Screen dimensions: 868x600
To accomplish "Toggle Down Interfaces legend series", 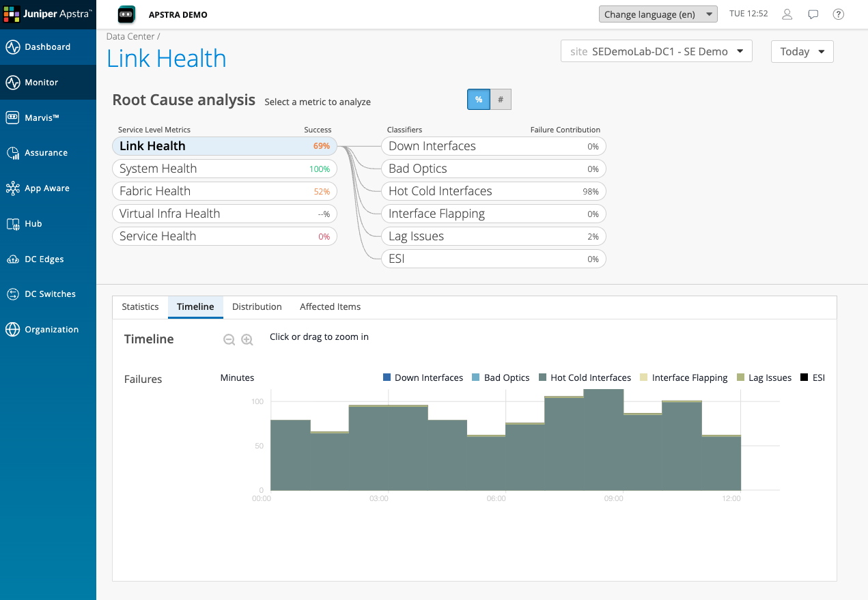I will coord(423,377).
